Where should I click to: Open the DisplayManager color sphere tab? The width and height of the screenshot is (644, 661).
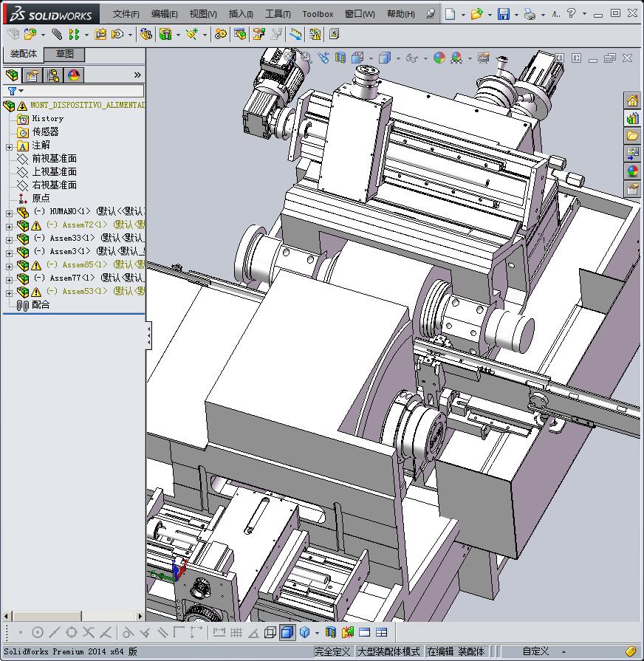point(74,75)
